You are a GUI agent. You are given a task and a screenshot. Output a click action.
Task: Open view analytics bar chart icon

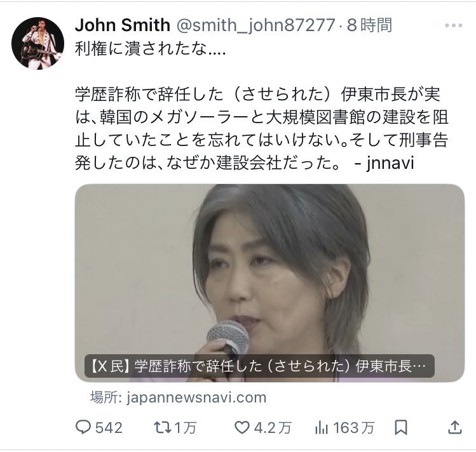tap(322, 427)
